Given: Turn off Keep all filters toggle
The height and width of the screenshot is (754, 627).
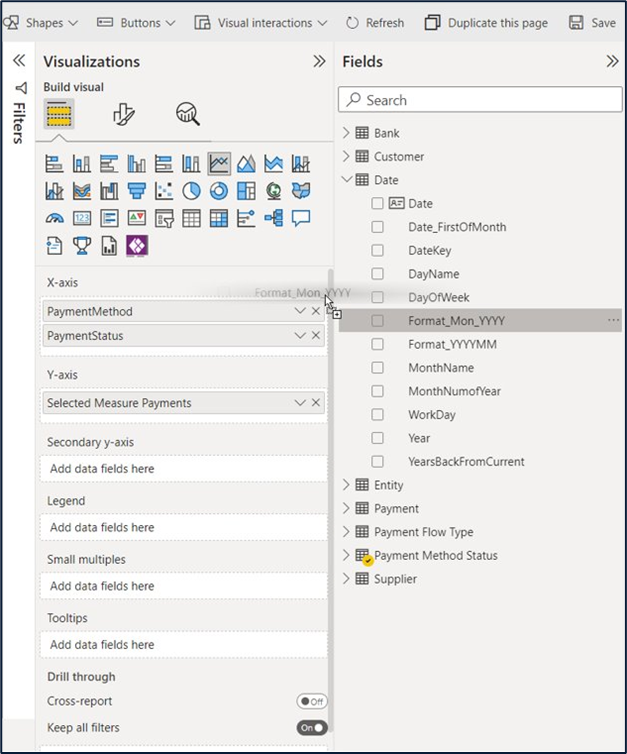Looking at the screenshot, I should (x=312, y=728).
